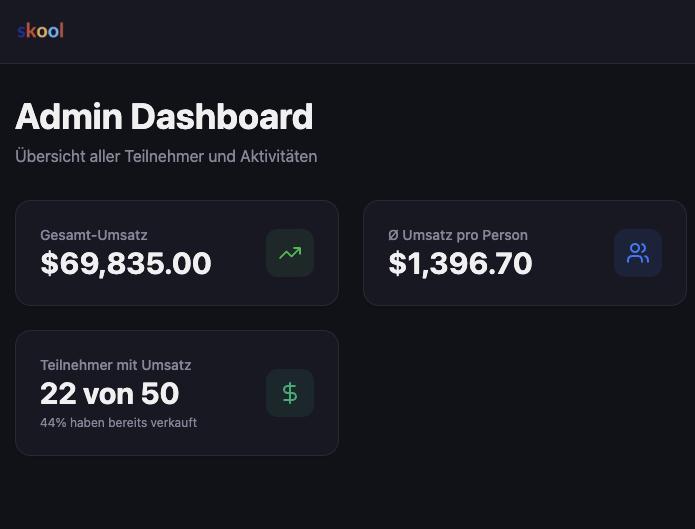This screenshot has height=529, width=695.
Task: Click the blue users icon
Action: (638, 253)
